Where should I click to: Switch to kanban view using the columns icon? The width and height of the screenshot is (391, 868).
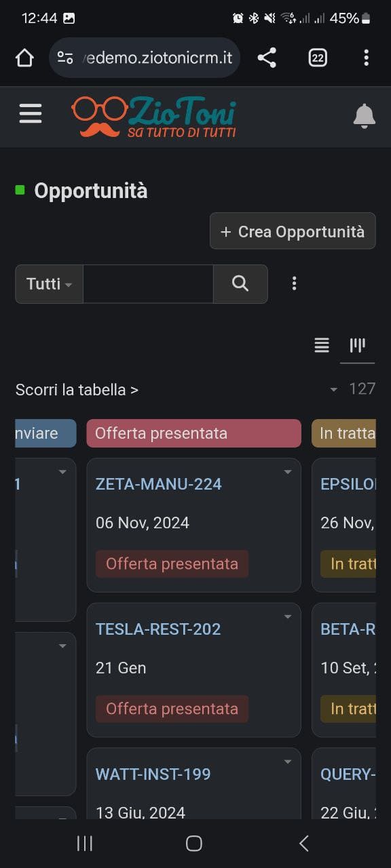[x=357, y=345]
